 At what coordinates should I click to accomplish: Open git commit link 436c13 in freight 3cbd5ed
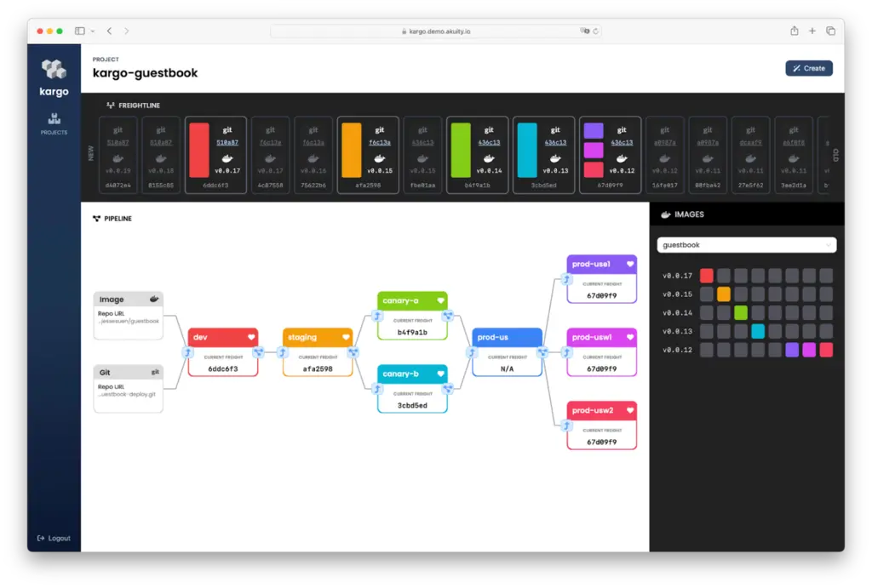click(555, 142)
